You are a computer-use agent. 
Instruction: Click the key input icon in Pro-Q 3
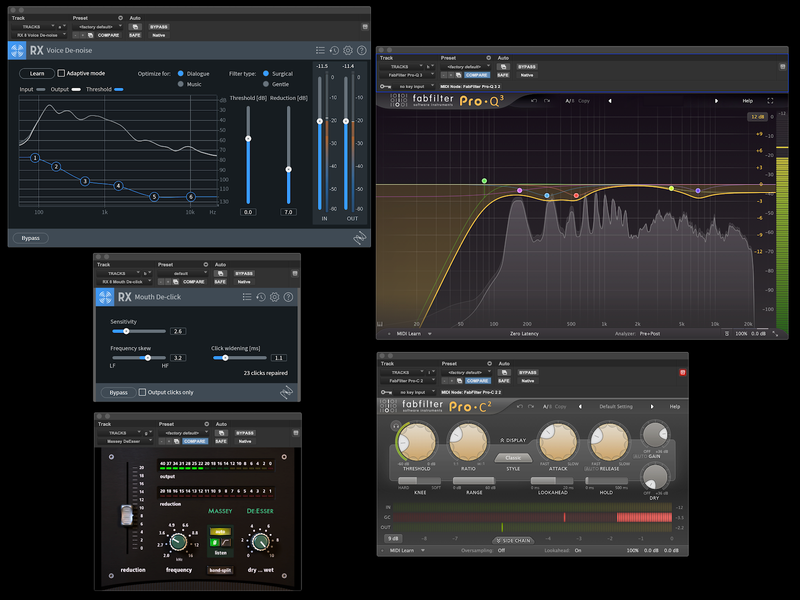386,86
